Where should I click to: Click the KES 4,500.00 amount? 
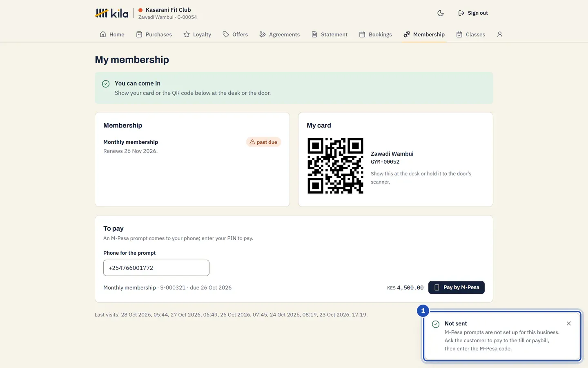[x=405, y=288]
